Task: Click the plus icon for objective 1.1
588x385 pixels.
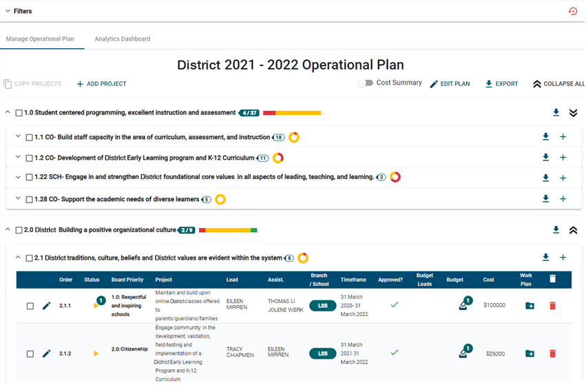Action: (563, 137)
